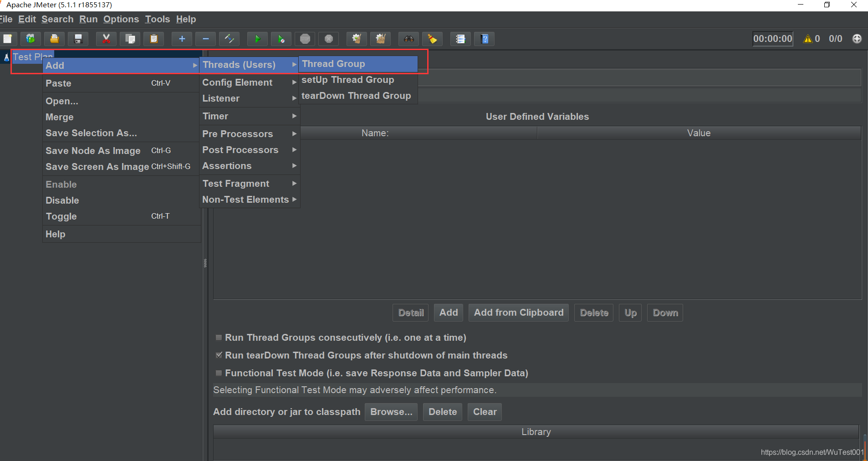The width and height of the screenshot is (868, 461).
Task: Click the Paste clipboard icon
Action: tap(153, 39)
